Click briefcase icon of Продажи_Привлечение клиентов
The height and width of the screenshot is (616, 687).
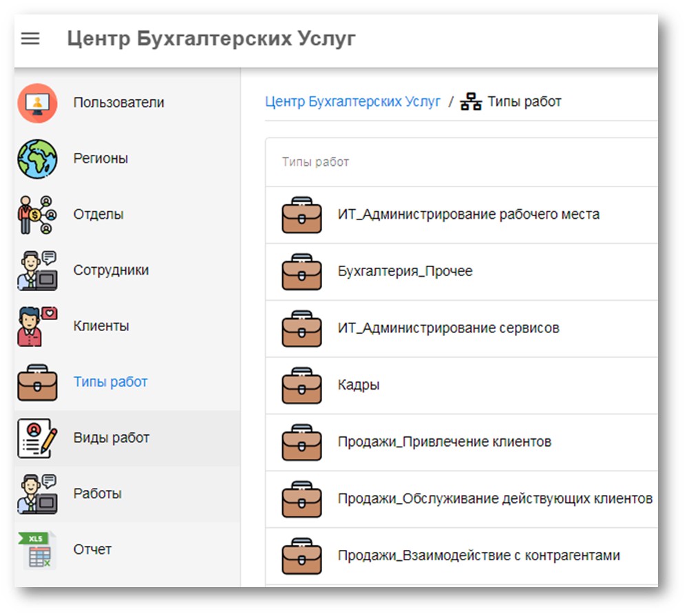click(x=302, y=442)
